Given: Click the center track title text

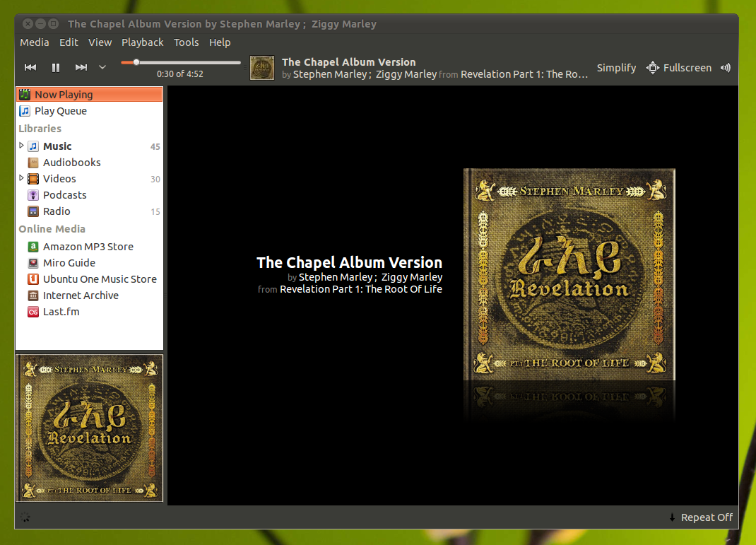Looking at the screenshot, I should point(349,262).
